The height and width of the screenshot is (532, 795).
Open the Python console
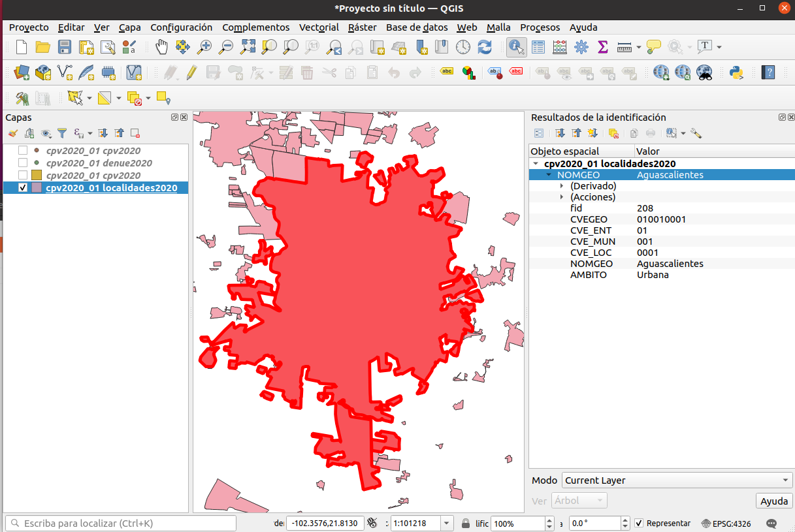(x=737, y=72)
